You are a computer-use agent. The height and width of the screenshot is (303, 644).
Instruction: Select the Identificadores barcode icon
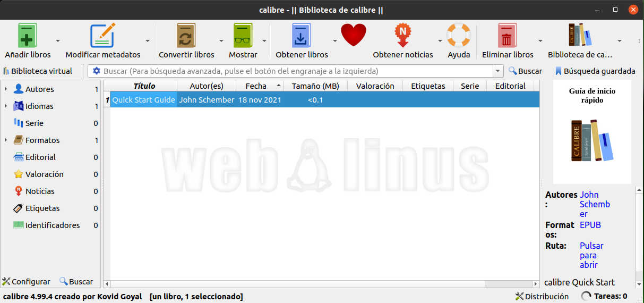pyautogui.click(x=19, y=225)
